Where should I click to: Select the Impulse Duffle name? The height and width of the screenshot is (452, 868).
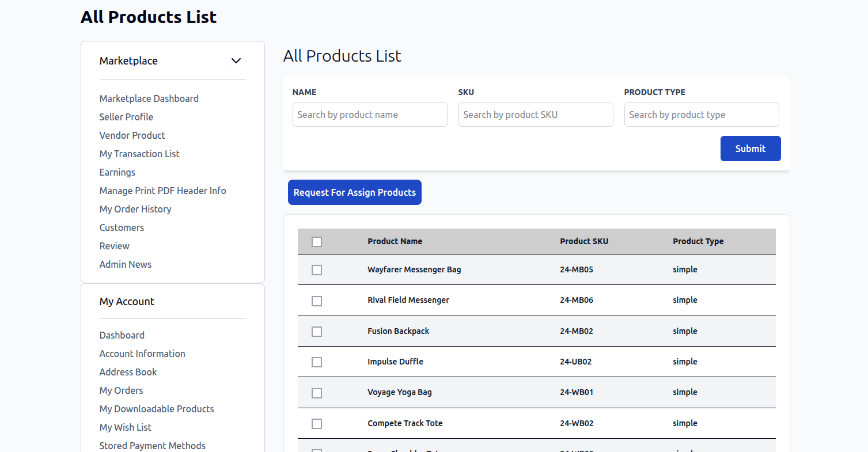(x=396, y=362)
